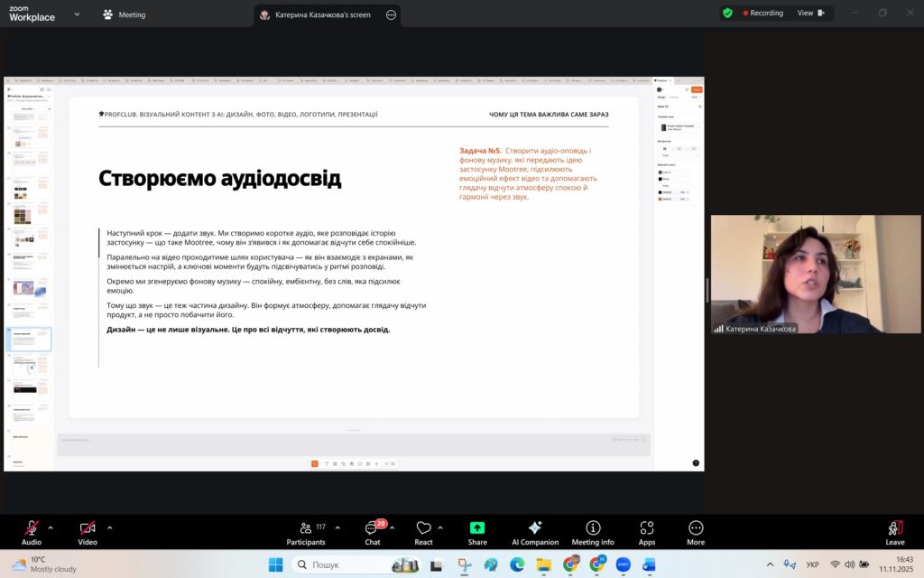
Task: Expand audio options arrow next to Audio
Action: click(51, 527)
